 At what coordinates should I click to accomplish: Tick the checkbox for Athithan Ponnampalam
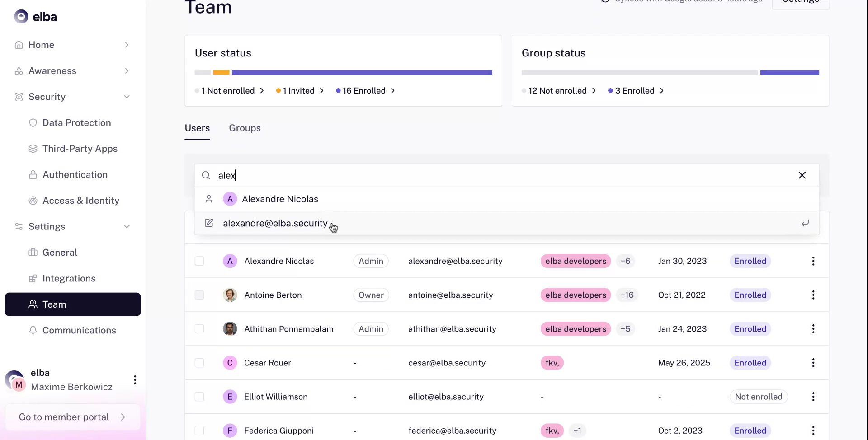199,329
